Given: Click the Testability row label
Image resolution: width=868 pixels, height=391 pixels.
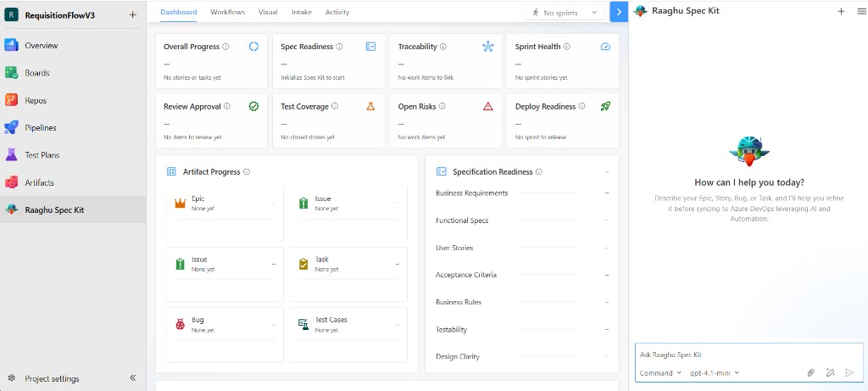Looking at the screenshot, I should click(451, 330).
